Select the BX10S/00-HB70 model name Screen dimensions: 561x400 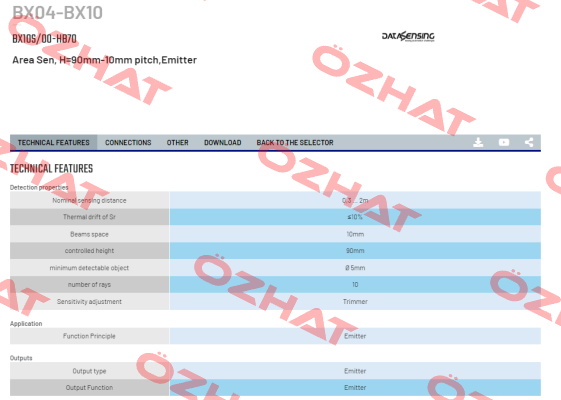coord(44,39)
